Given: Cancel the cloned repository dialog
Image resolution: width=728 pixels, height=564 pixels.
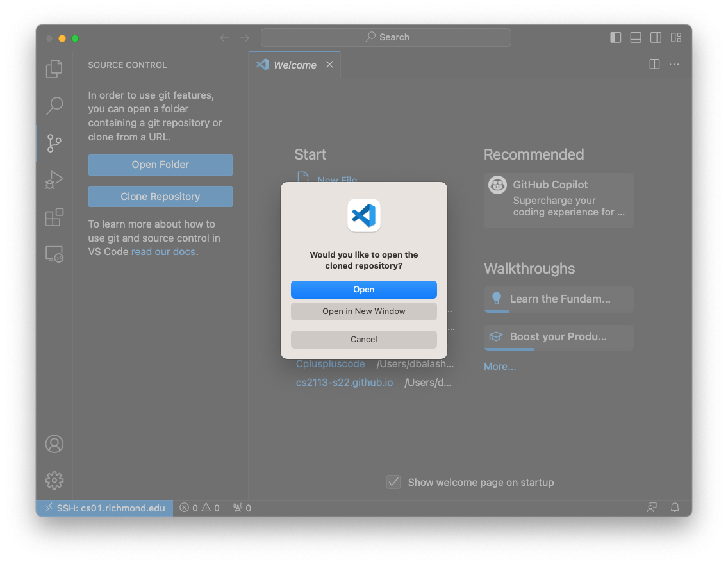Looking at the screenshot, I should 363,339.
